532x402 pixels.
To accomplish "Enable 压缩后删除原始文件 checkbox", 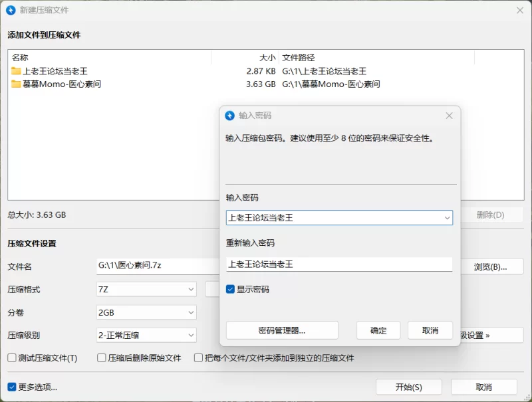I will (102, 358).
